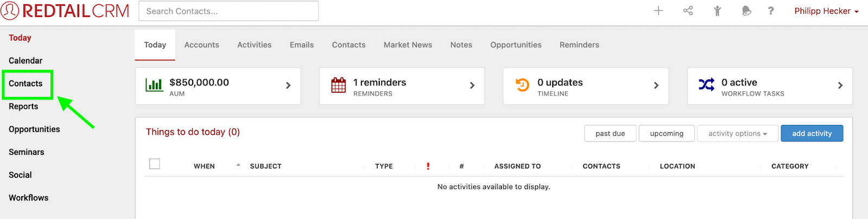Sort the table by WHEN column
868x219 pixels.
(x=205, y=166)
